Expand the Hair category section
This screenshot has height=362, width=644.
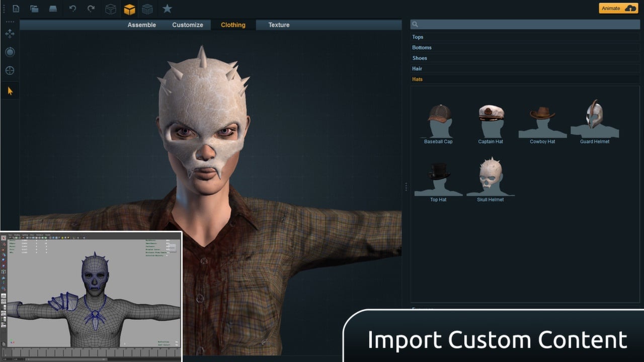click(x=525, y=68)
